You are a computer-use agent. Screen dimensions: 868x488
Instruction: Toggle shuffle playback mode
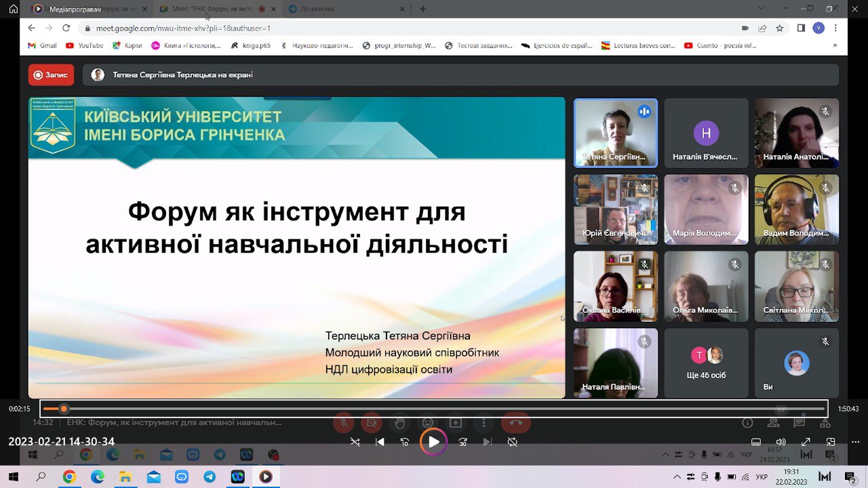coord(355,442)
